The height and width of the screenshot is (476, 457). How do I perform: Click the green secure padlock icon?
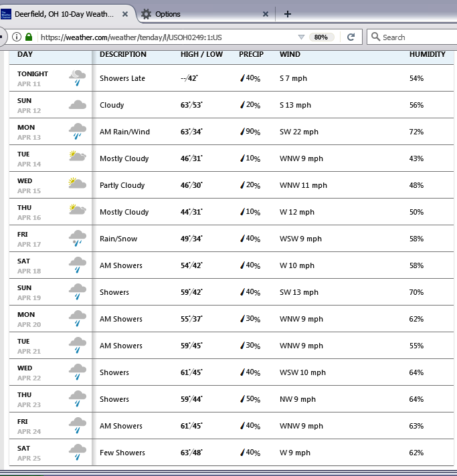(29, 37)
